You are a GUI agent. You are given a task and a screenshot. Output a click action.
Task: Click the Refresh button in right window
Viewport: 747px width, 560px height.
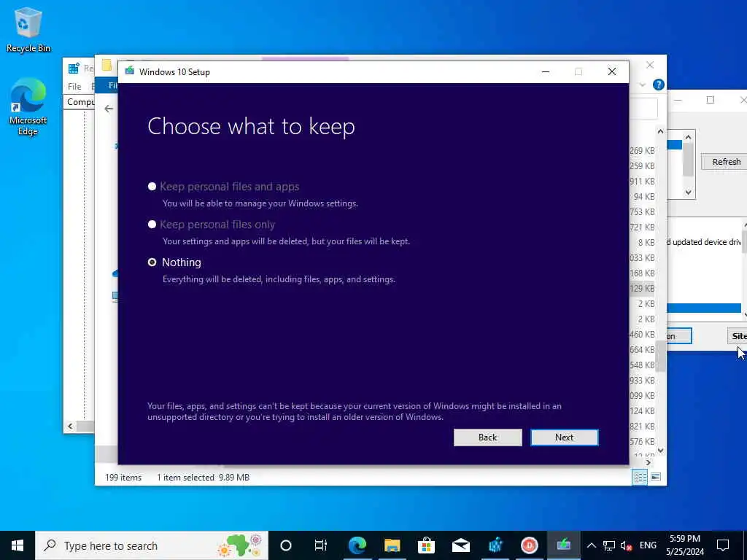click(x=724, y=162)
